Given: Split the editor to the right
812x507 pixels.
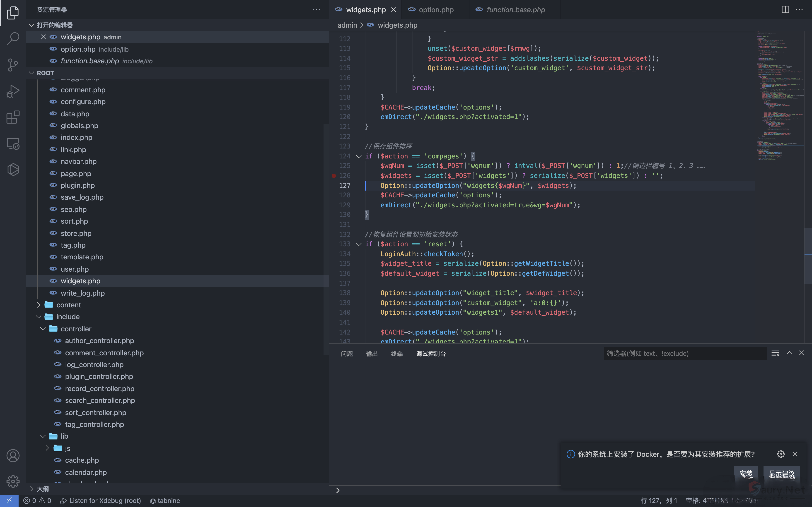Looking at the screenshot, I should point(785,10).
